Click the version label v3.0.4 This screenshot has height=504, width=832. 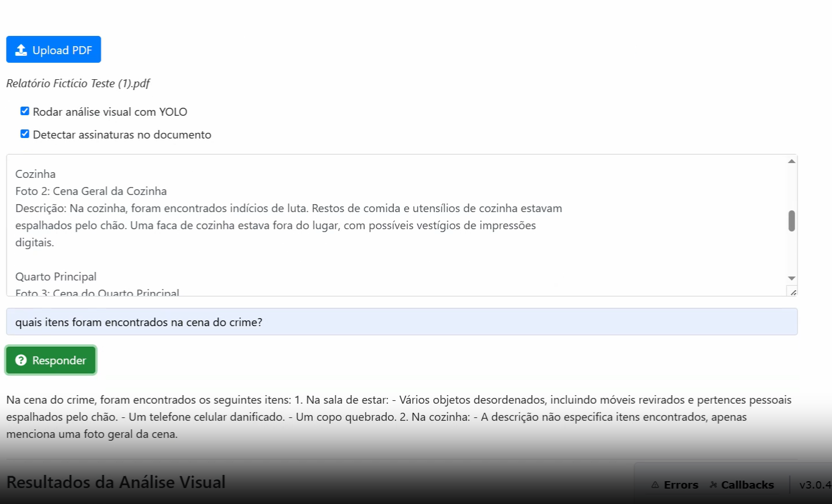pos(815,485)
